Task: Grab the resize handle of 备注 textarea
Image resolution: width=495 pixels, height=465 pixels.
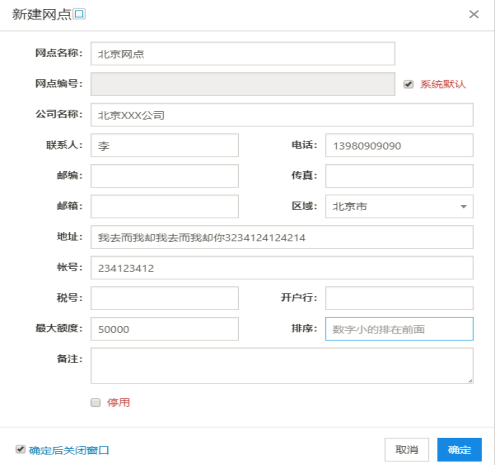Action: 470,380
